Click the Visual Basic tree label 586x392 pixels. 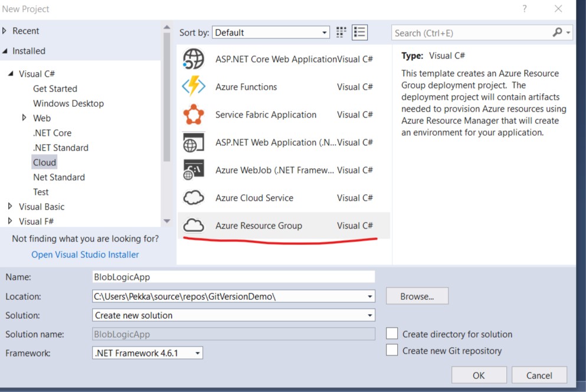pos(41,207)
